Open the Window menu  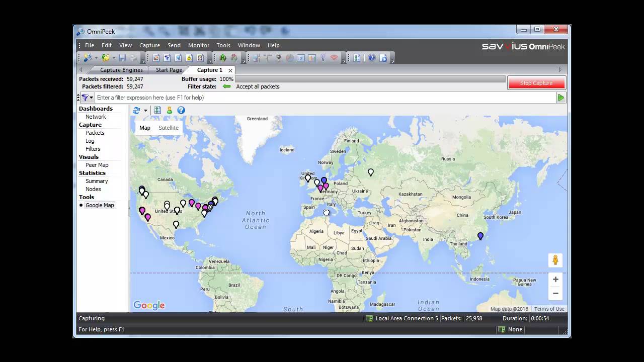tap(249, 45)
